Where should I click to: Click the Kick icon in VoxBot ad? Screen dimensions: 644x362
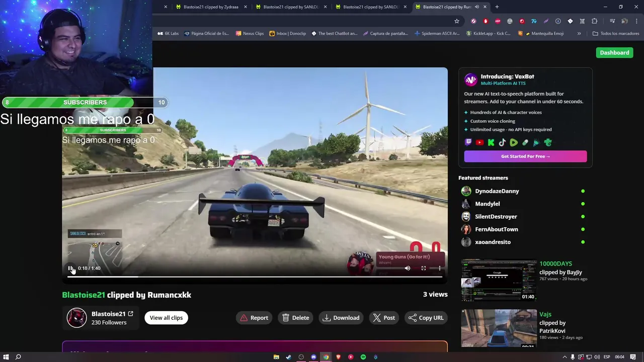(x=491, y=143)
